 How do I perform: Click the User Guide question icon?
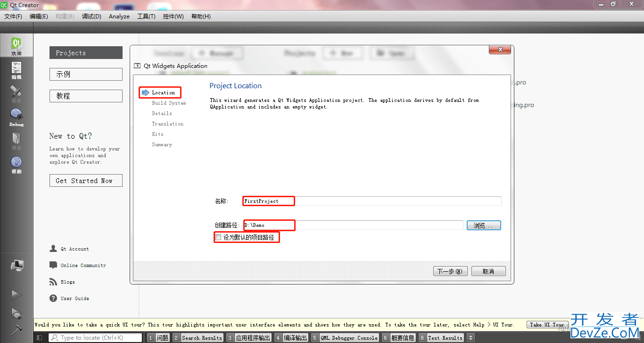coord(53,298)
